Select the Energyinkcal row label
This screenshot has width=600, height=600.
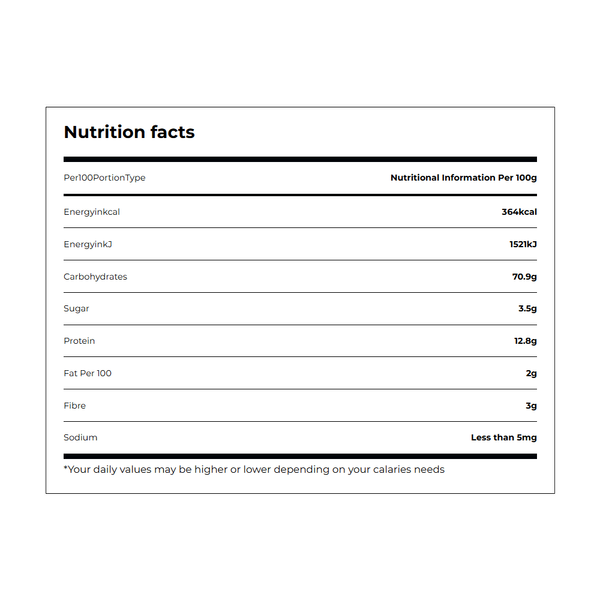[x=92, y=212]
